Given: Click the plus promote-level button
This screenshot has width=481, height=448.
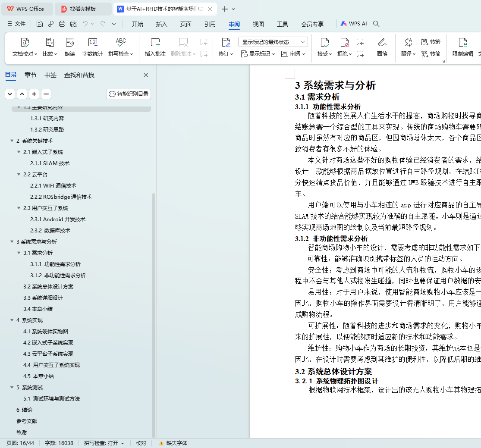Looking at the screenshot, I should (34, 94).
